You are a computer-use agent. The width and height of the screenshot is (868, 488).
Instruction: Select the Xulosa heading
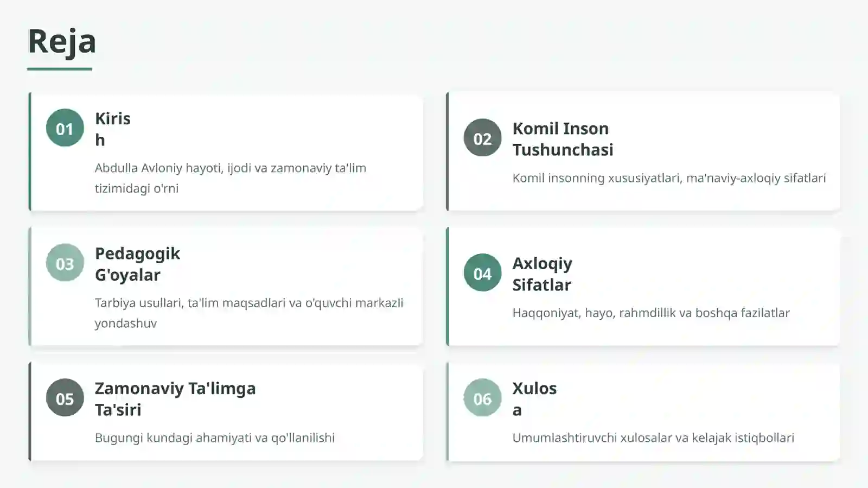click(534, 399)
